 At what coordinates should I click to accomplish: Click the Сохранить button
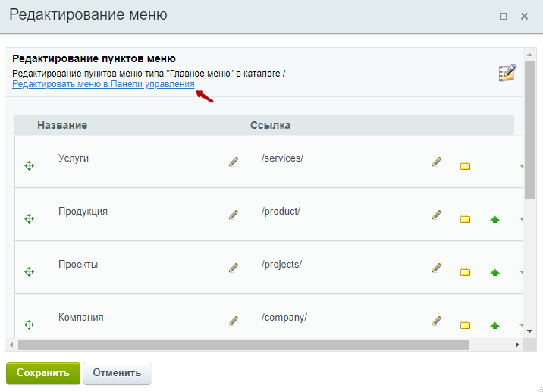pyautogui.click(x=43, y=373)
